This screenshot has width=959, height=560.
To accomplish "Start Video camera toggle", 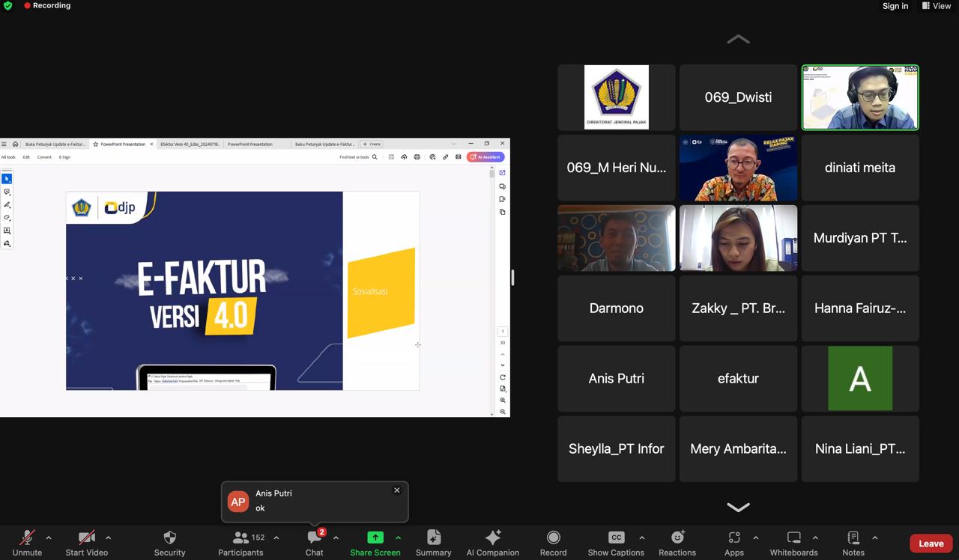I will pyautogui.click(x=86, y=542).
